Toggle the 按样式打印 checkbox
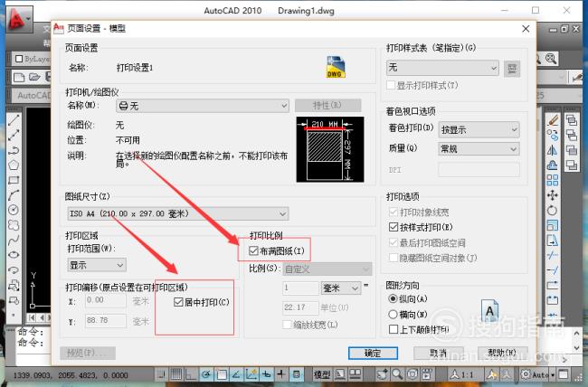Image resolution: width=588 pixels, height=387 pixels. pyautogui.click(x=394, y=227)
